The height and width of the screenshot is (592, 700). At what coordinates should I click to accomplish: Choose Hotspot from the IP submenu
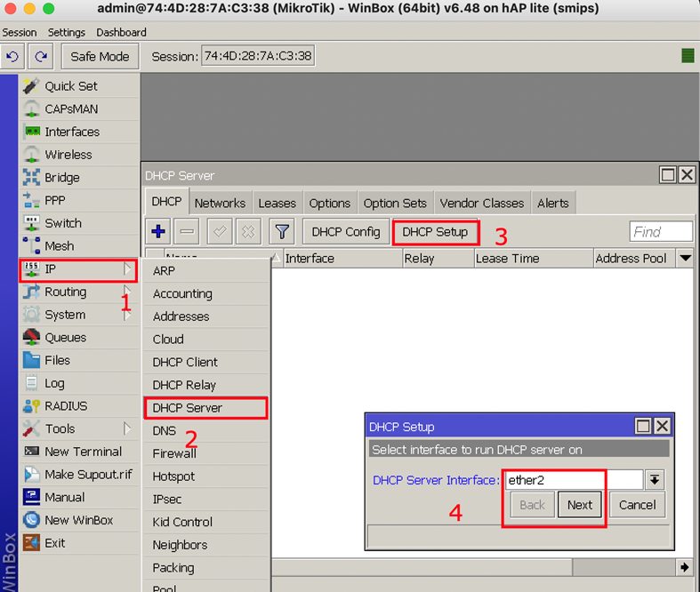206,476
